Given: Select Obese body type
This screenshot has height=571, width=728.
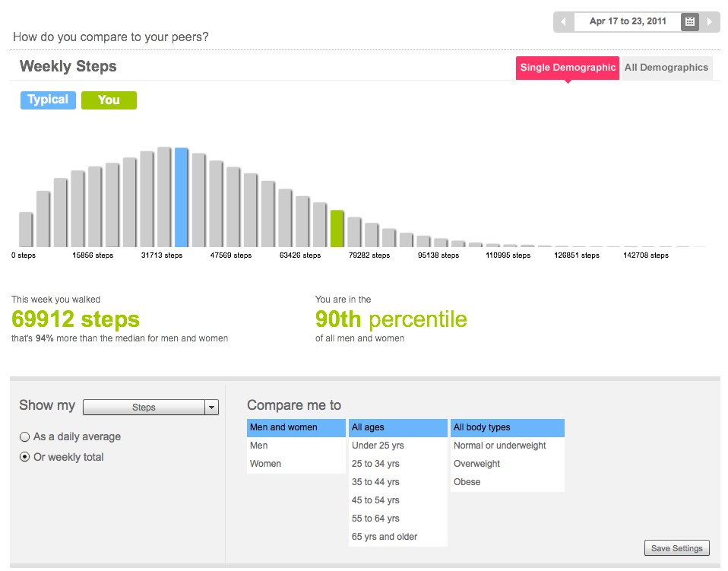Looking at the screenshot, I should click(508, 482).
